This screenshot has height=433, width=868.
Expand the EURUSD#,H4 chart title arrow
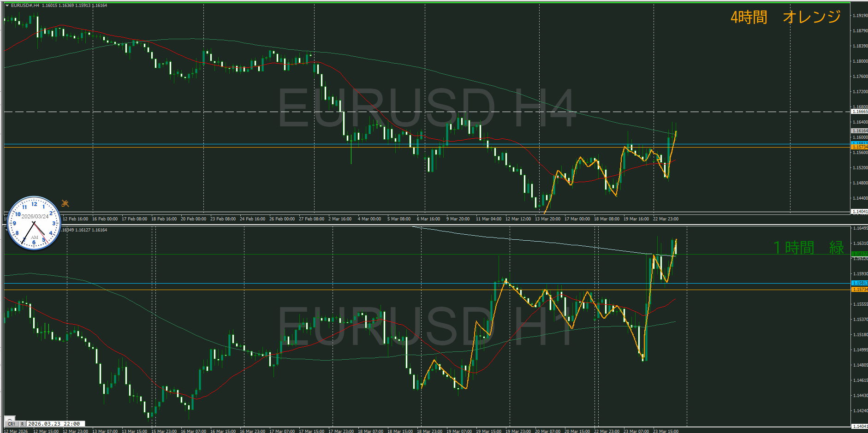pos(7,6)
